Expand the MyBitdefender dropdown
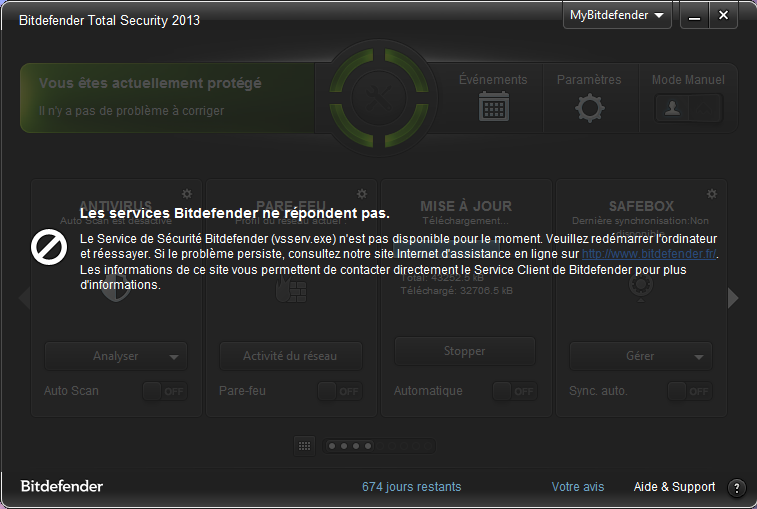The height and width of the screenshot is (509, 757). [617, 15]
